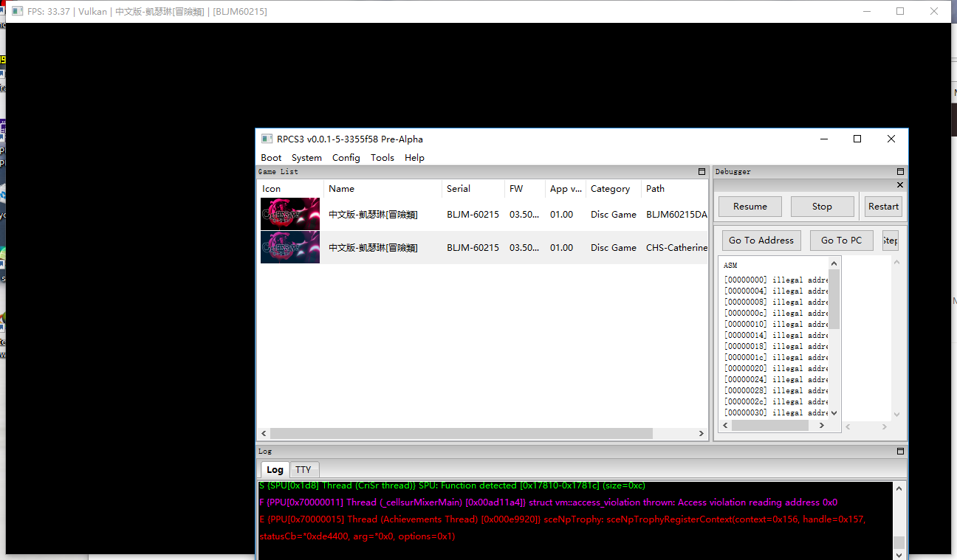Click the game list scroll right arrow
Image resolution: width=957 pixels, height=560 pixels.
[702, 434]
